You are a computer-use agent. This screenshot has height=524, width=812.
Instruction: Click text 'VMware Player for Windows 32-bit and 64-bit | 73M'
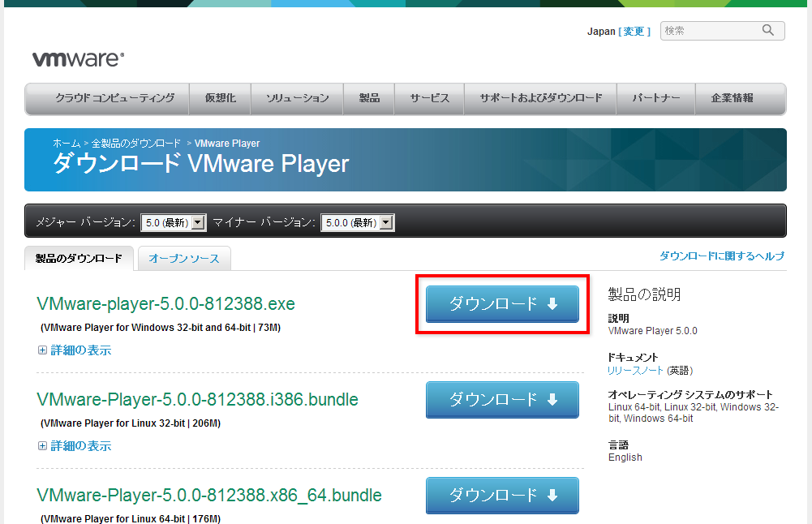pyautogui.click(x=161, y=328)
